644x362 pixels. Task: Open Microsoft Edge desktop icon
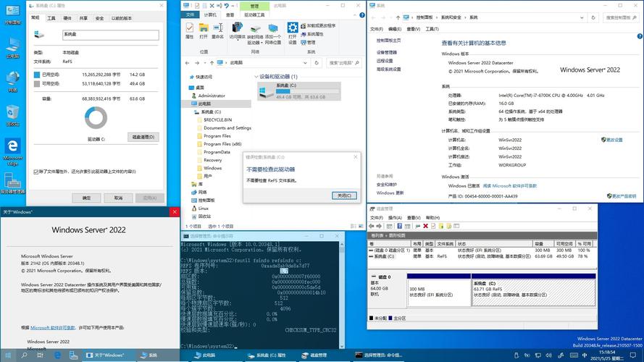[13, 152]
